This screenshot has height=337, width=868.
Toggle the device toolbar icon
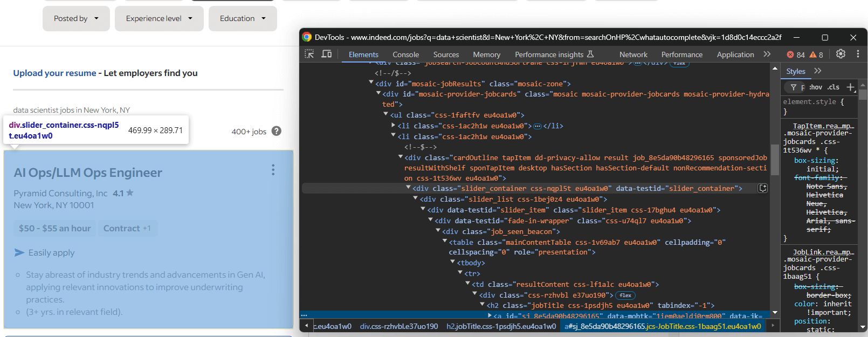[327, 54]
